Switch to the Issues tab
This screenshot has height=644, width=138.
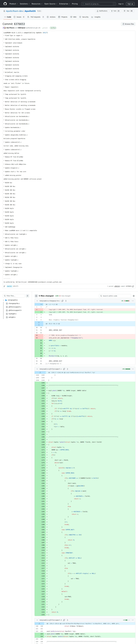point(19,17)
